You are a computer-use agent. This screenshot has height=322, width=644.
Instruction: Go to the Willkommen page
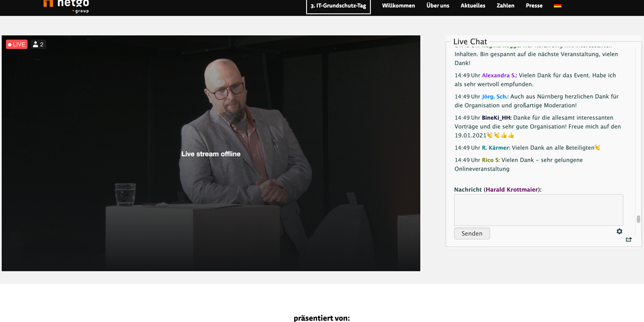(x=398, y=6)
